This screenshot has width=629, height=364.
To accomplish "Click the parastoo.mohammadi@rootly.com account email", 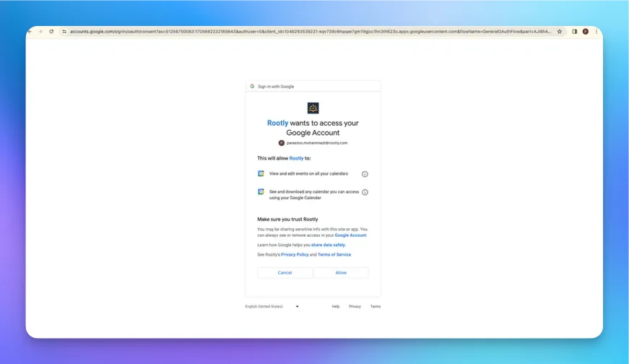I will pyautogui.click(x=317, y=143).
